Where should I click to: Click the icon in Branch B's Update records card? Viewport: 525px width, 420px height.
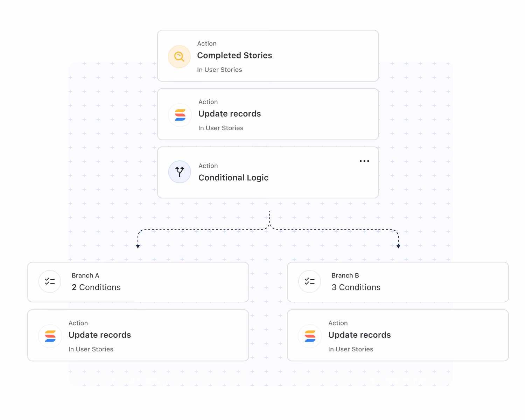tap(310, 336)
